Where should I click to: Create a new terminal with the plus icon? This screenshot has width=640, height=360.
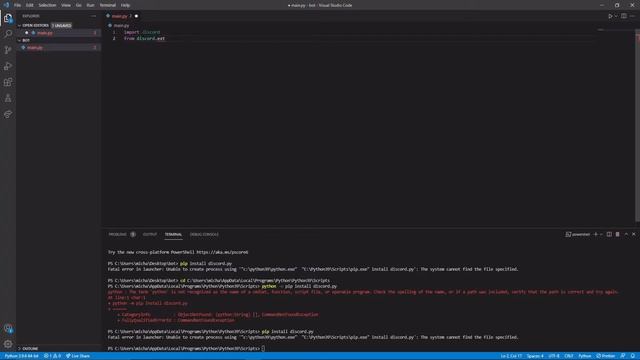pyautogui.click(x=596, y=234)
